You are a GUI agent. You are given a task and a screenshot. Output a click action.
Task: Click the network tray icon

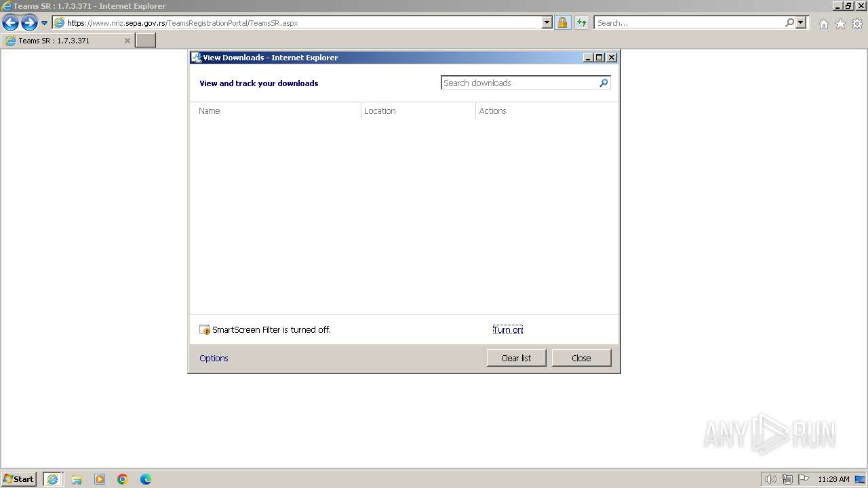pyautogui.click(x=787, y=479)
